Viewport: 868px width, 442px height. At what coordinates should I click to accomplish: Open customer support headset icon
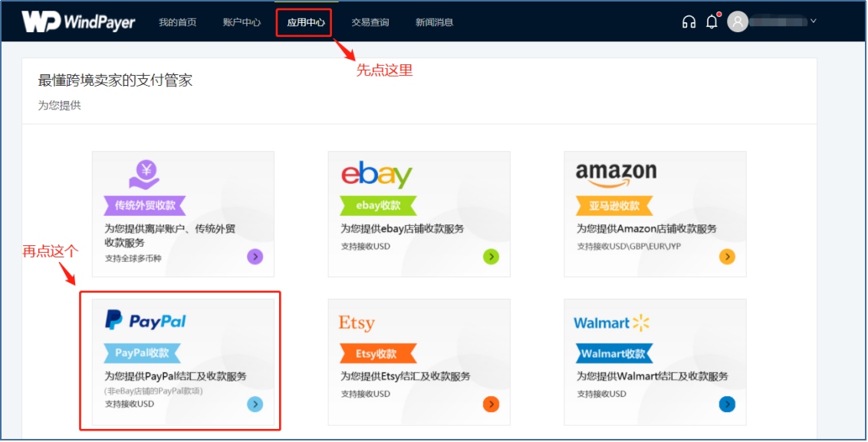[689, 22]
